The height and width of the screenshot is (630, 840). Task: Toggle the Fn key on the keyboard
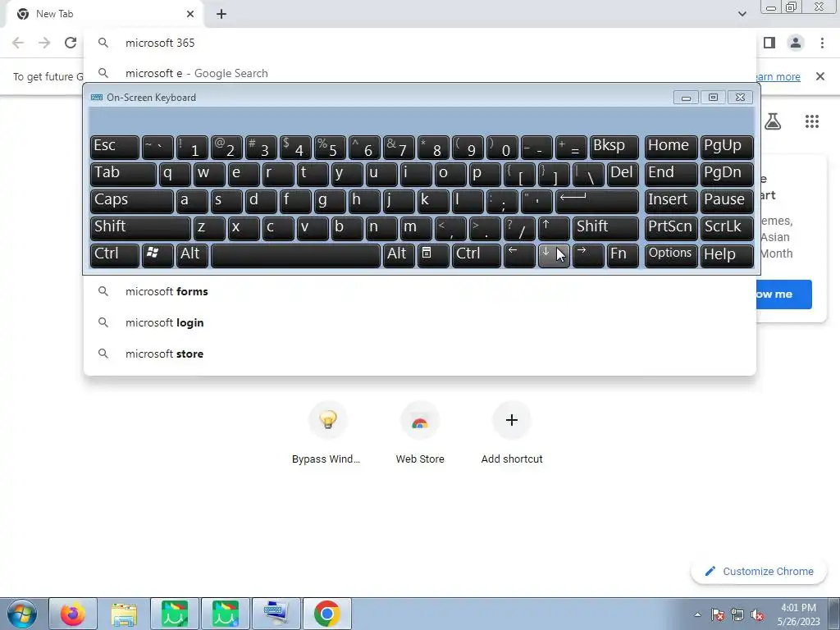623,256
